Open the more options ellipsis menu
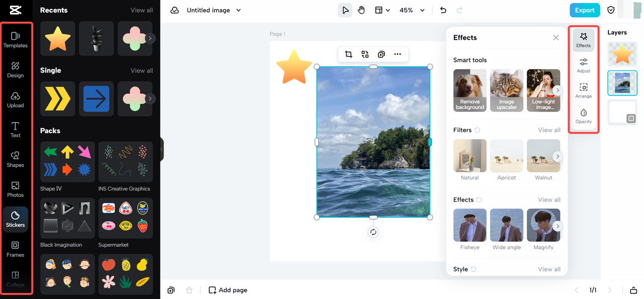Image resolution: width=644 pixels, height=299 pixels. coord(397,54)
